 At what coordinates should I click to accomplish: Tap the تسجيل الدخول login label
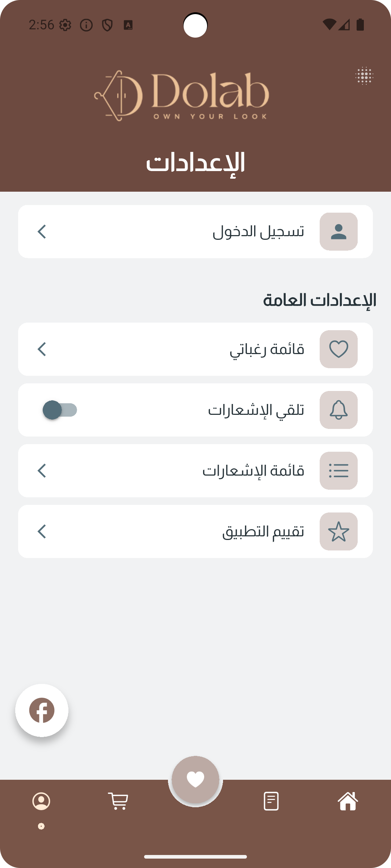[x=258, y=231]
